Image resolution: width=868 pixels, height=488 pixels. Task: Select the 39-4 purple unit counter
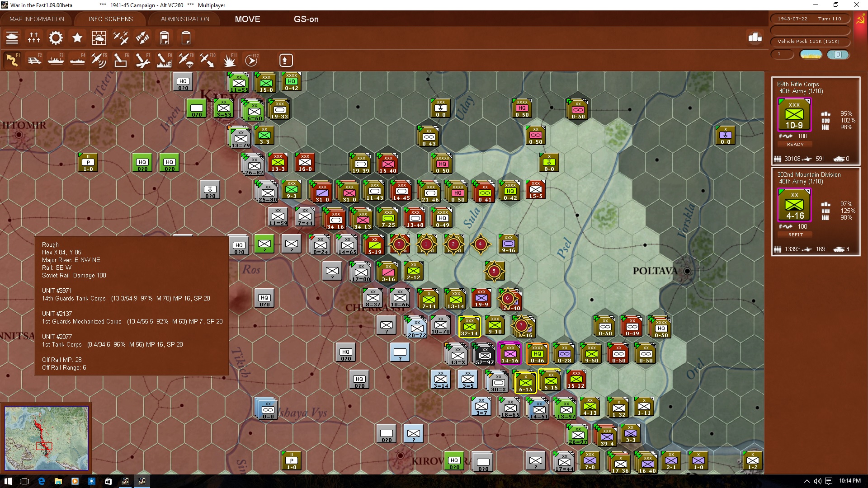click(607, 436)
